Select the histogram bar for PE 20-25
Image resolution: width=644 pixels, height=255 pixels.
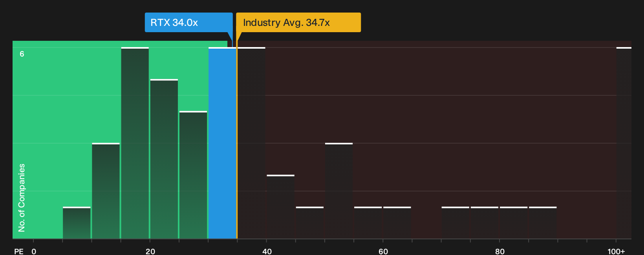pyautogui.click(x=164, y=159)
